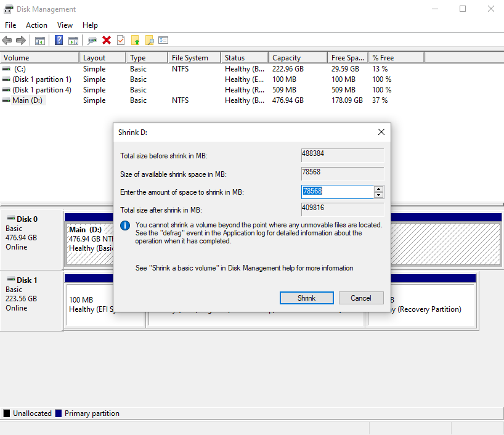
Task: Increase shrink amount with the up spinner arrow
Action: point(379,189)
